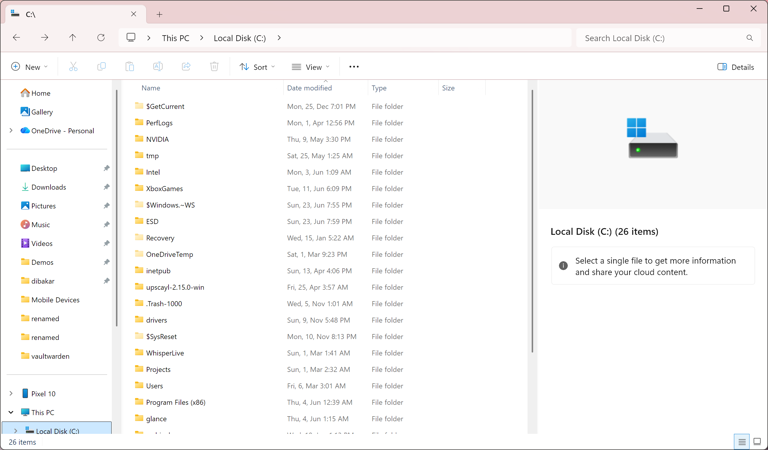Screen dimensions: 768x450
Task: Add a new tab with plus button
Action: coord(159,14)
